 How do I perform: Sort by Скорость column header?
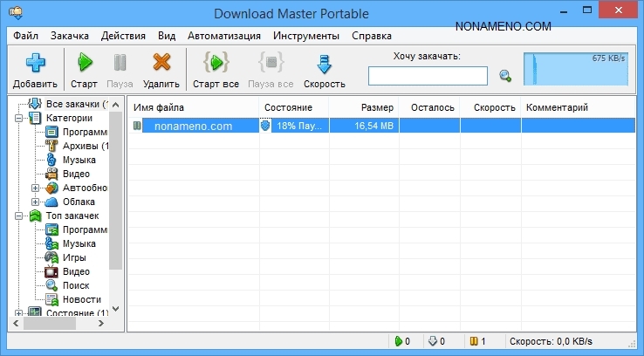pos(490,107)
